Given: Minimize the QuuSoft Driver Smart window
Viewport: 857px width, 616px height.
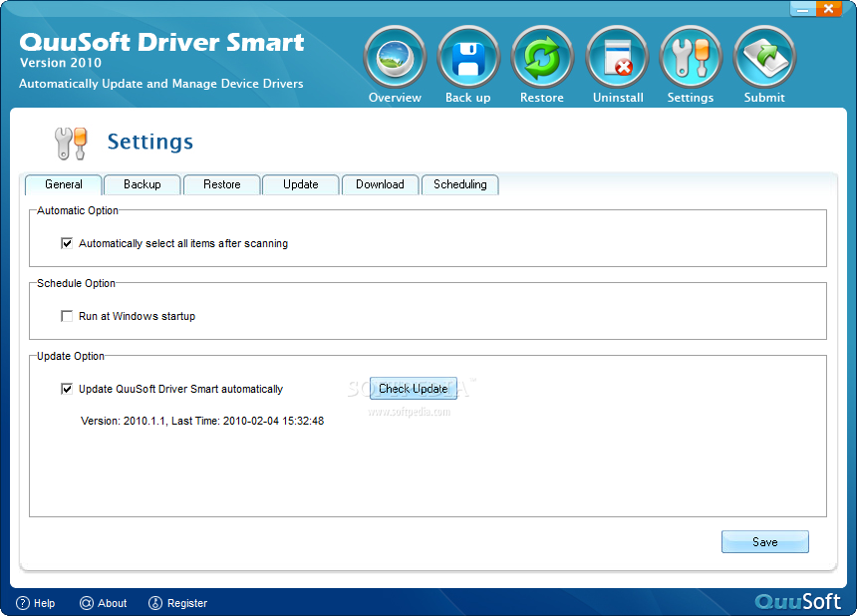Looking at the screenshot, I should pyautogui.click(x=803, y=8).
